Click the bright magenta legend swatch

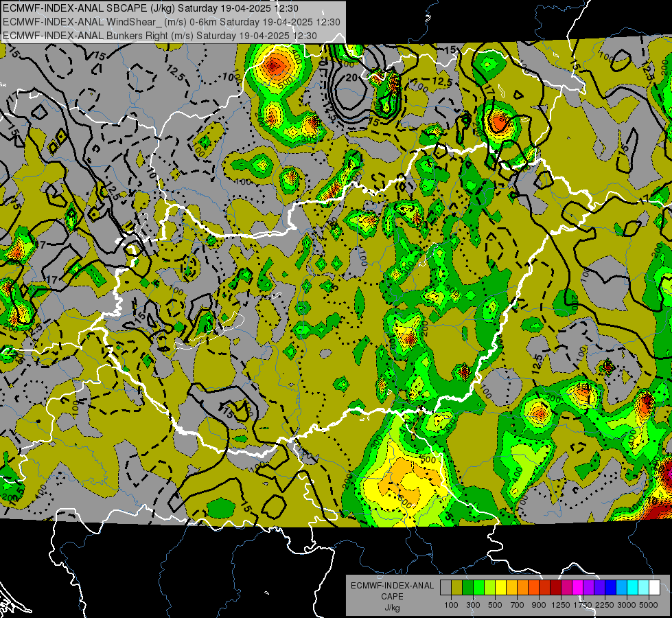click(578, 588)
